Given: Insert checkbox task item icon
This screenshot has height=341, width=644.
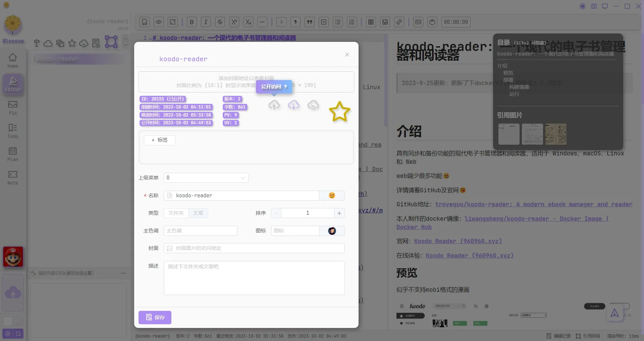Looking at the screenshot, I should click(324, 22).
